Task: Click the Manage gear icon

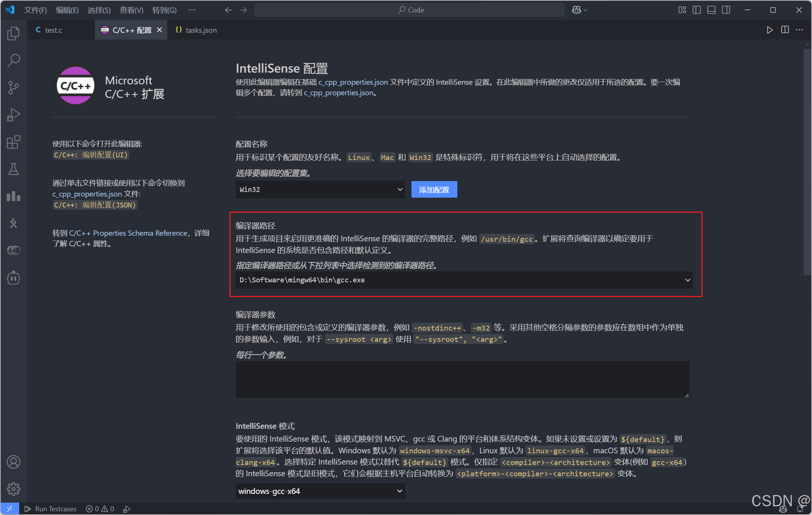Action: tap(14, 489)
